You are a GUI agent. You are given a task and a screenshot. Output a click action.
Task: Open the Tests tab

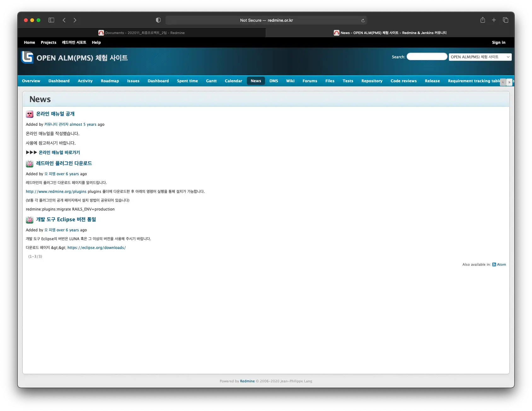[x=348, y=81]
